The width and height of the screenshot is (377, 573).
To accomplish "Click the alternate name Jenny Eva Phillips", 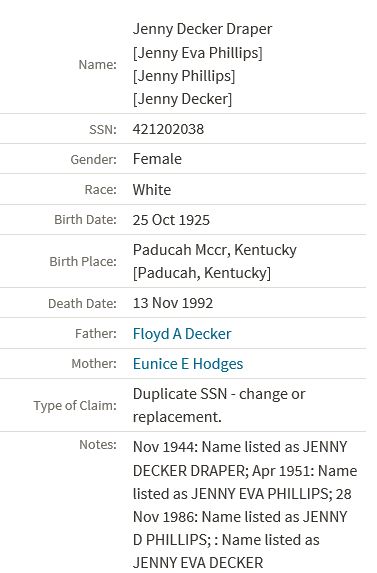I will click(x=198, y=53).
